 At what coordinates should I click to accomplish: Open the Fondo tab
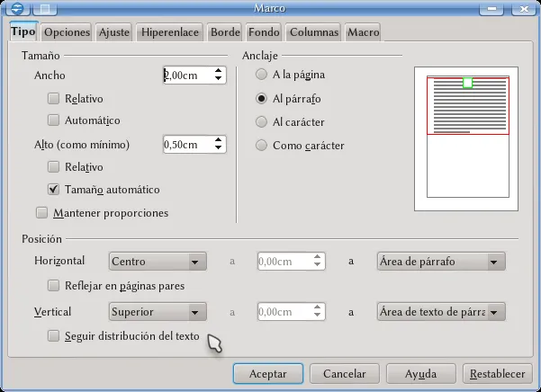click(x=264, y=32)
